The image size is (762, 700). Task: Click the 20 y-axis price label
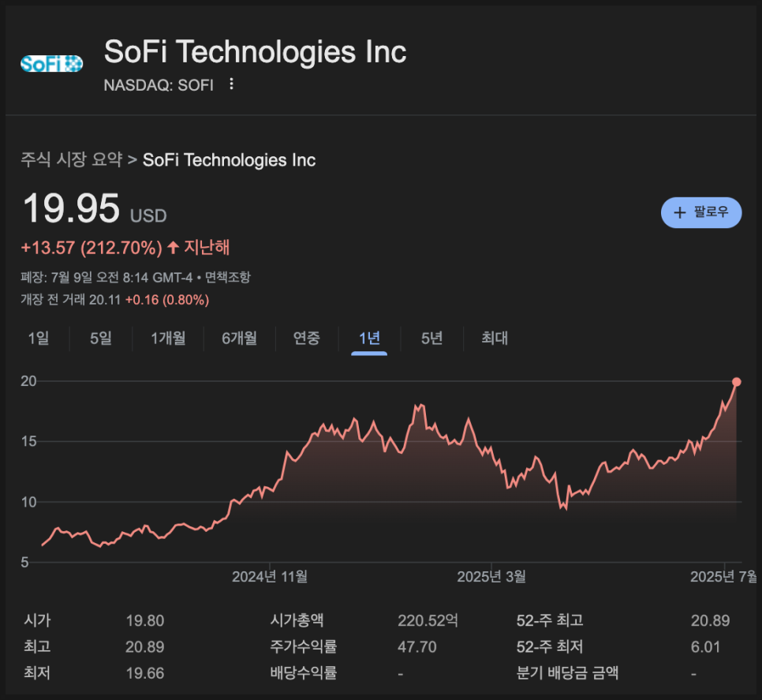click(x=28, y=381)
